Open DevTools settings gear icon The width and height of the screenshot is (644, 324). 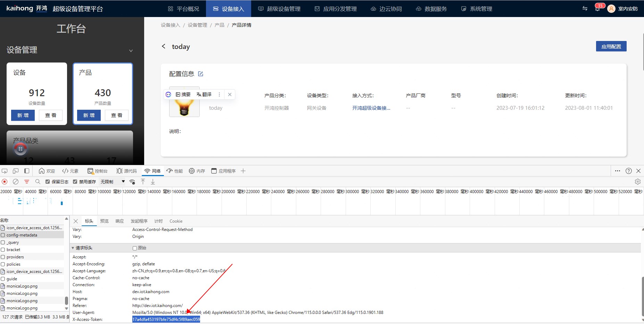tap(637, 182)
